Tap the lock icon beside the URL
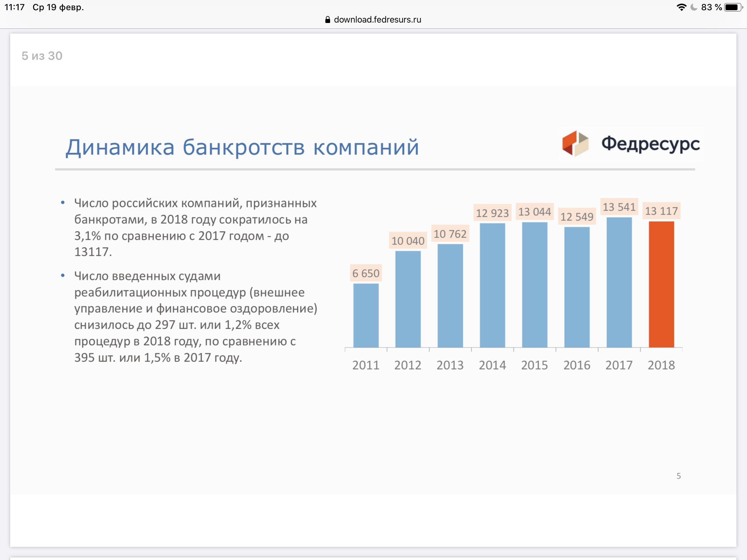Viewport: 747px width, 560px height. coord(327,20)
